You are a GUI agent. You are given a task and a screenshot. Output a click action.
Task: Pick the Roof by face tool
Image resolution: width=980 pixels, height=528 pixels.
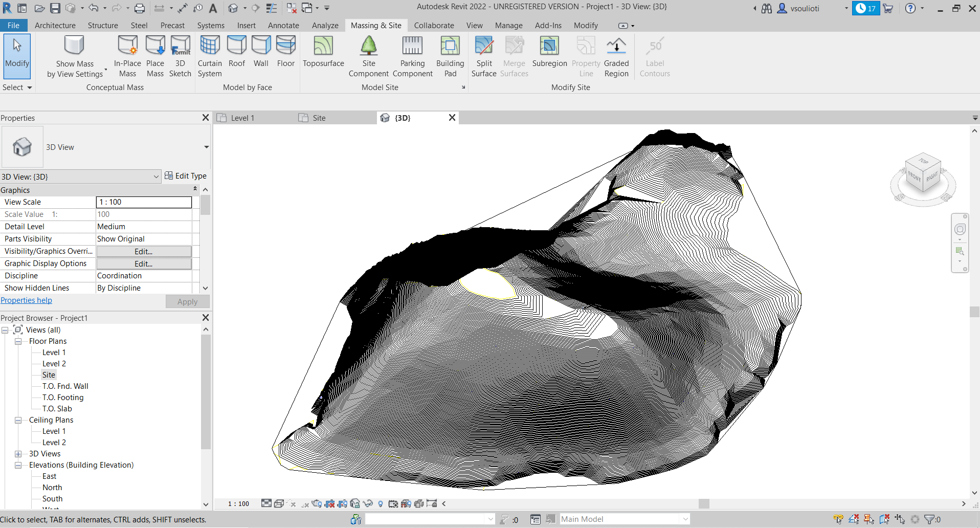(237, 53)
